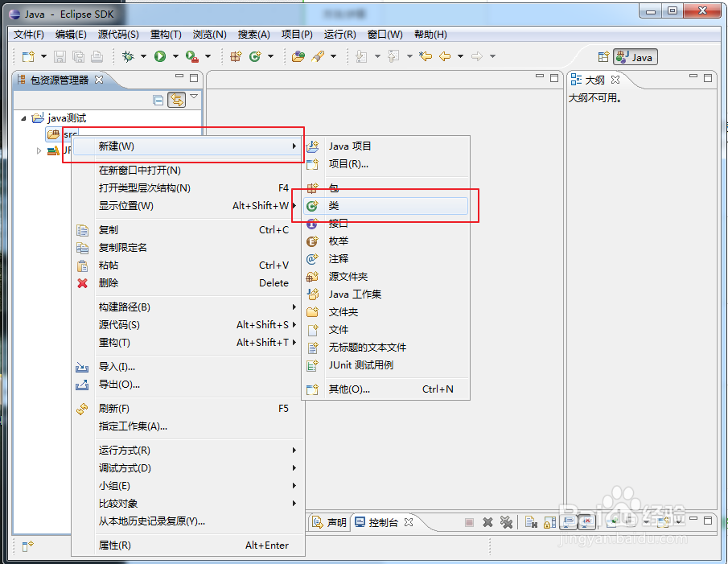Select 其他(O)... in the submenu
The image size is (728, 564).
(385, 389)
